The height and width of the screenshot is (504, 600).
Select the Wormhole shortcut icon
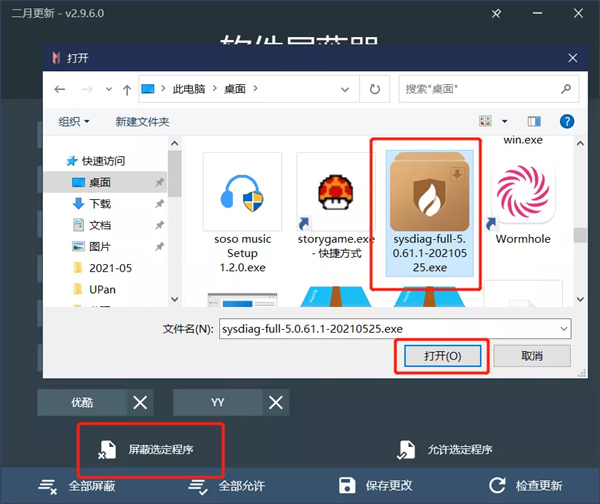(523, 195)
